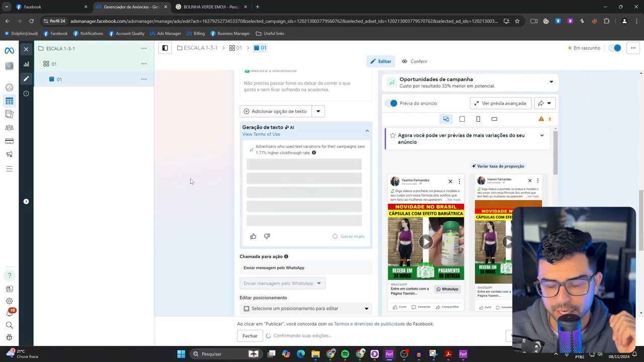The image size is (644, 362).
Task: Open notifications bell with 10 badge
Action: click(x=9, y=313)
